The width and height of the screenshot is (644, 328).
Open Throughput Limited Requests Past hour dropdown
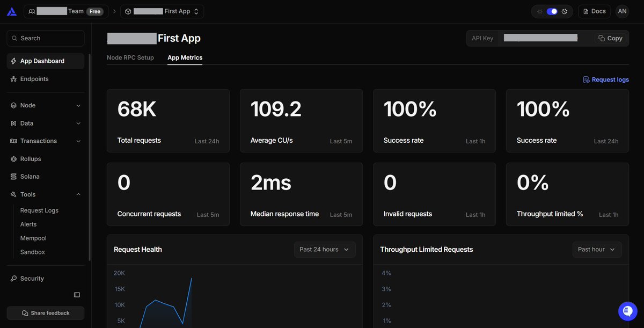tap(597, 250)
